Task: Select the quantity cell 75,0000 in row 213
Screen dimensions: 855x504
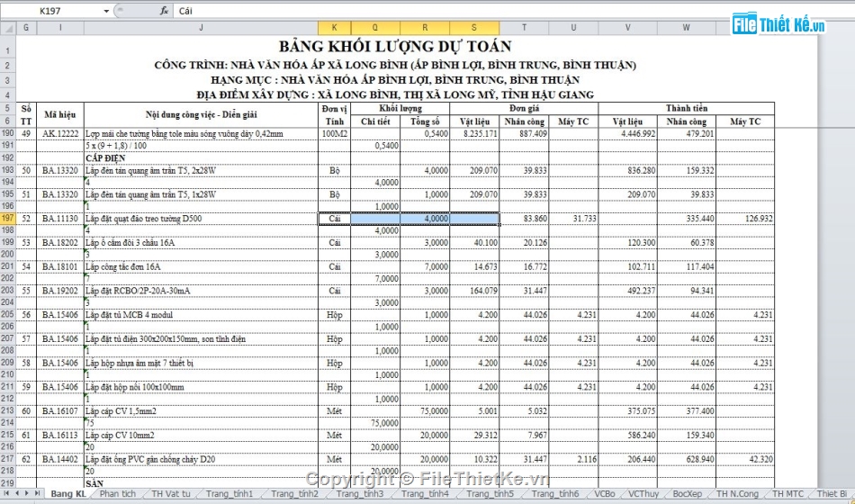Action: coord(425,410)
